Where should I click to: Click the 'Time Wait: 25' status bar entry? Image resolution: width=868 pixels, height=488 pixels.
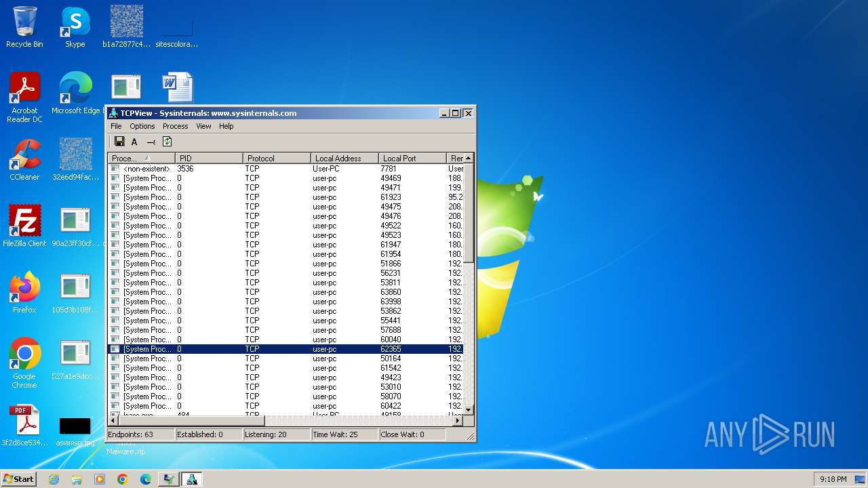pos(344,434)
